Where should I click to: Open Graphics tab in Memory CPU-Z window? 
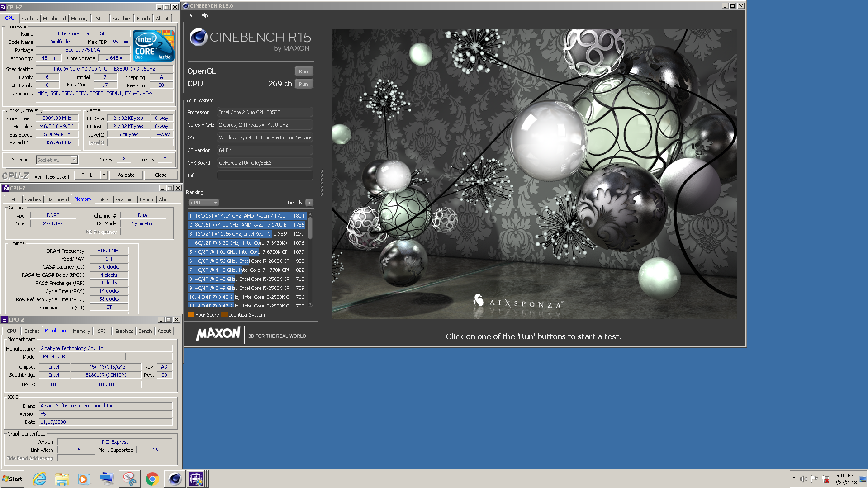(125, 199)
